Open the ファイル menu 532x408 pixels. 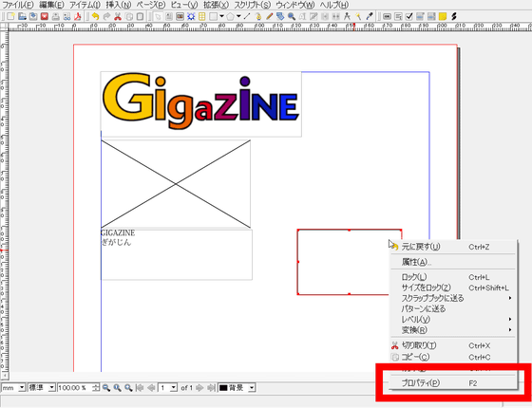[18, 5]
